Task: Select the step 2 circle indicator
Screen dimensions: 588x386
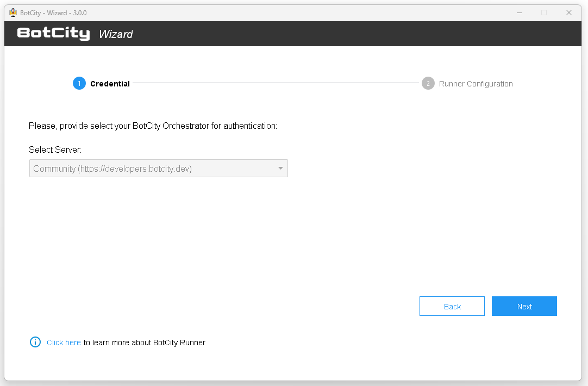Action: point(428,84)
